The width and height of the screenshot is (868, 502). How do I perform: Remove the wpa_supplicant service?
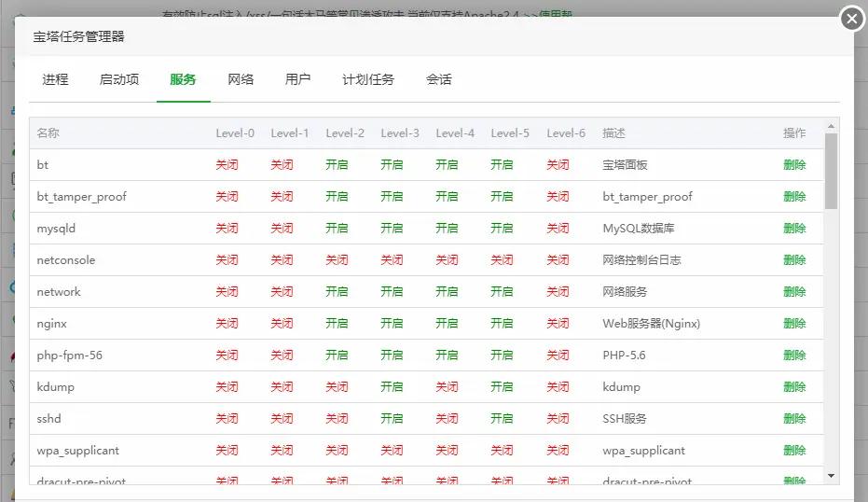point(794,451)
